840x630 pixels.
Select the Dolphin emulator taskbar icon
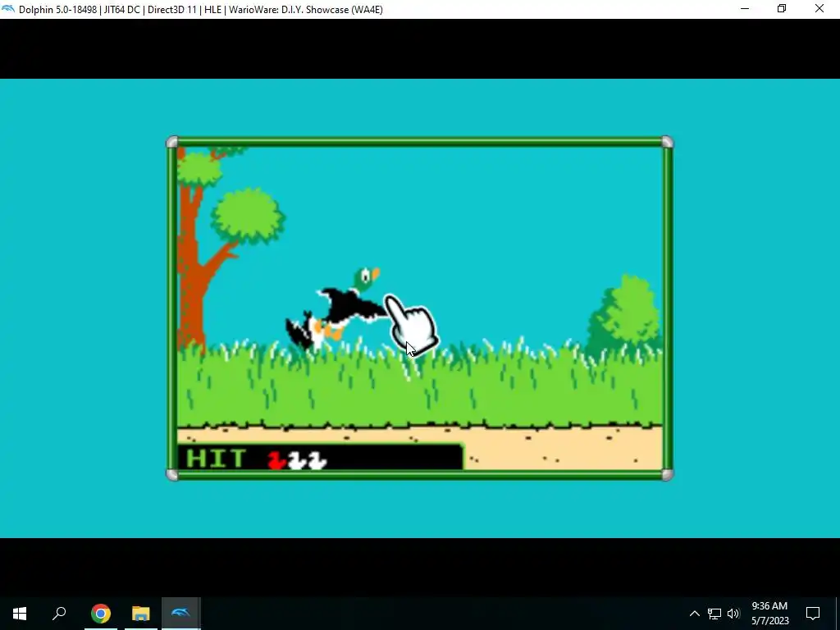tap(180, 614)
